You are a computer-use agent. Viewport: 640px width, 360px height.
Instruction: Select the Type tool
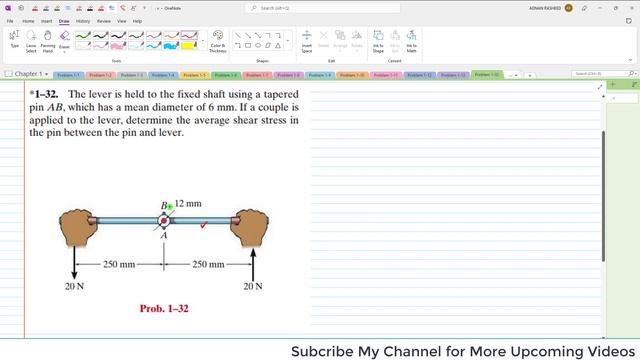[x=15, y=40]
